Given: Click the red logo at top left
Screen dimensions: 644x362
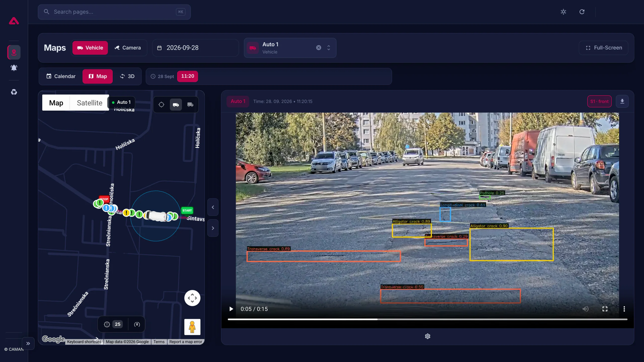Looking at the screenshot, I should pos(14,21).
